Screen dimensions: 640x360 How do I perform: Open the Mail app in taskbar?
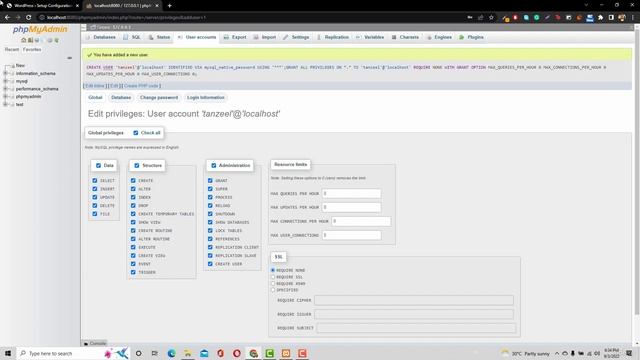[x=204, y=353]
